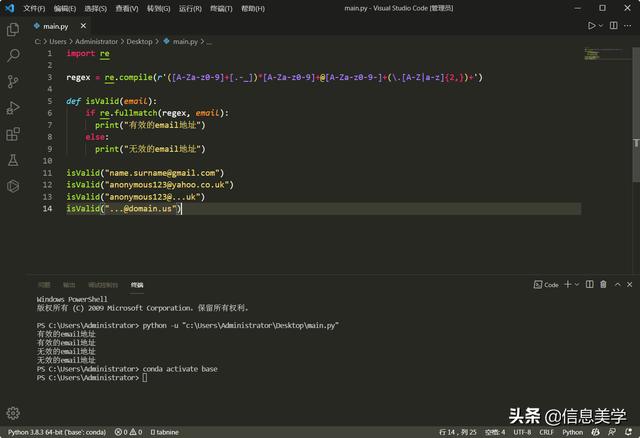Click line number 3 in the gutter
This screenshot has height=438, width=640.
pyautogui.click(x=49, y=77)
